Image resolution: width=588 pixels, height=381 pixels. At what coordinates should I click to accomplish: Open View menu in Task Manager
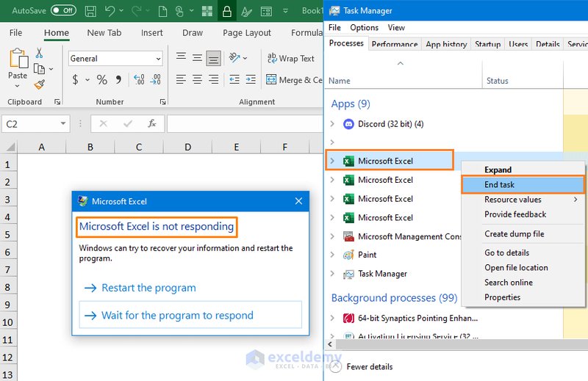396,28
